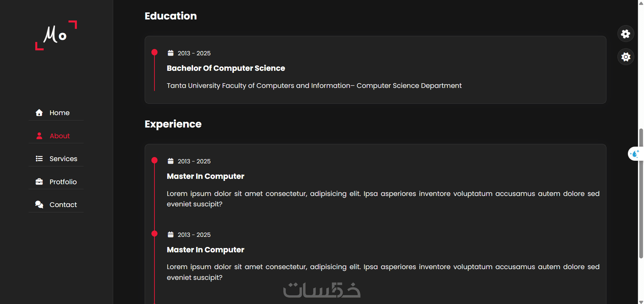Click the Home house icon
The width and height of the screenshot is (644, 304).
tap(39, 113)
